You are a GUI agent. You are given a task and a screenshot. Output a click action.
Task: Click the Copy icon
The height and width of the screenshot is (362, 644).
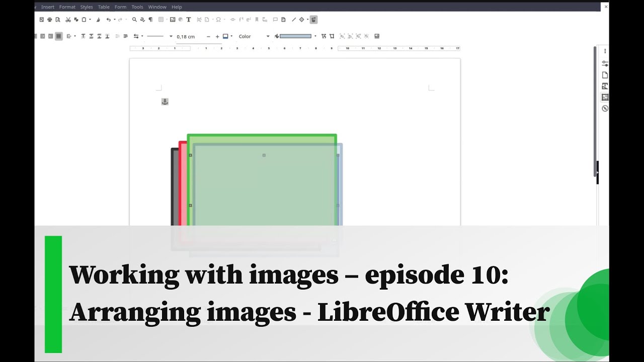tap(76, 20)
